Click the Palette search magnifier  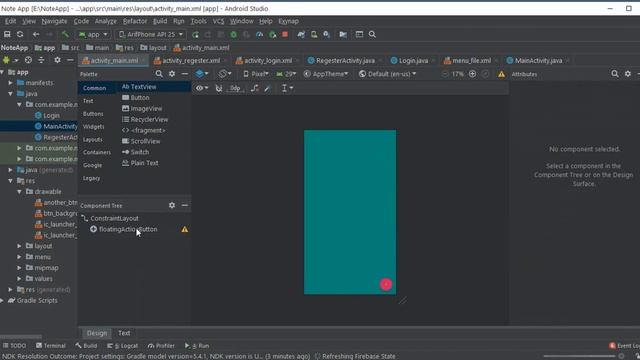pyautogui.click(x=159, y=74)
